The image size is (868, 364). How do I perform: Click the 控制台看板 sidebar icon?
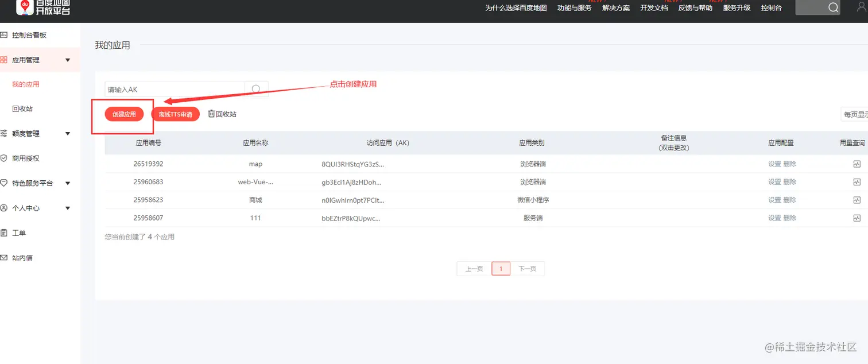point(3,35)
